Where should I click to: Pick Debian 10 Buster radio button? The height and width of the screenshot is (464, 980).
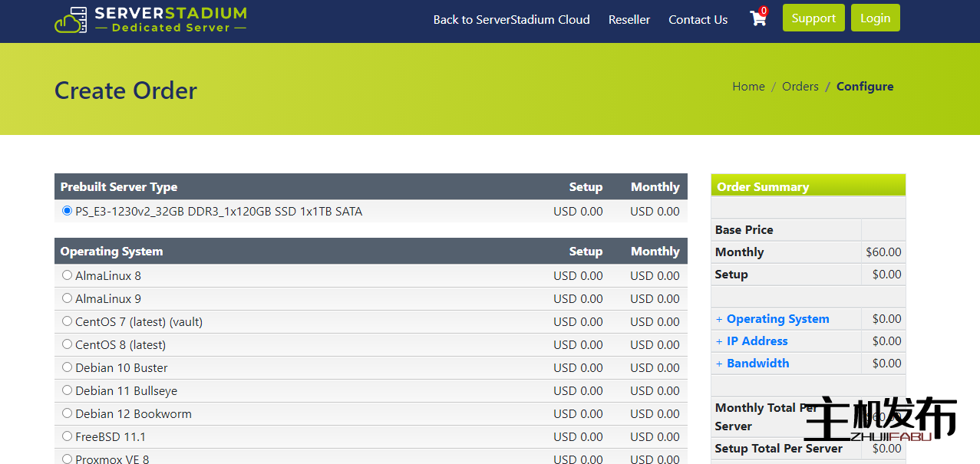pyautogui.click(x=67, y=367)
